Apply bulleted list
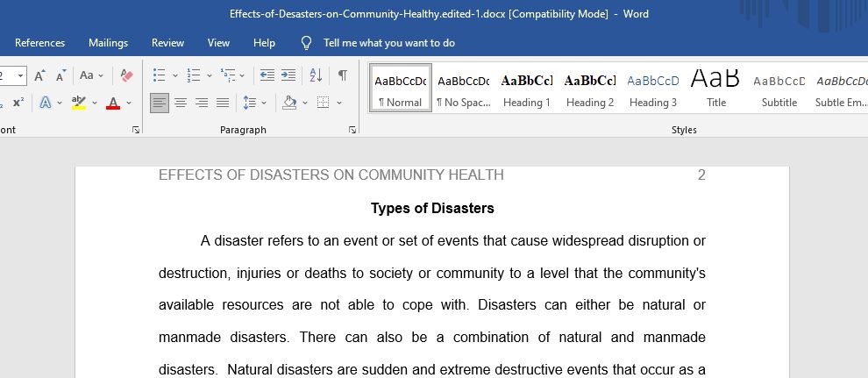Viewport: 868px width, 378px height. click(x=160, y=75)
